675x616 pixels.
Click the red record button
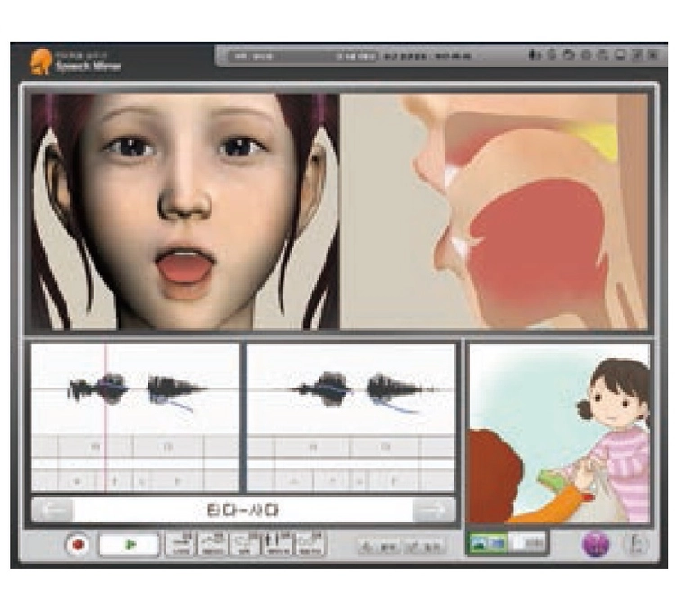tap(78, 545)
